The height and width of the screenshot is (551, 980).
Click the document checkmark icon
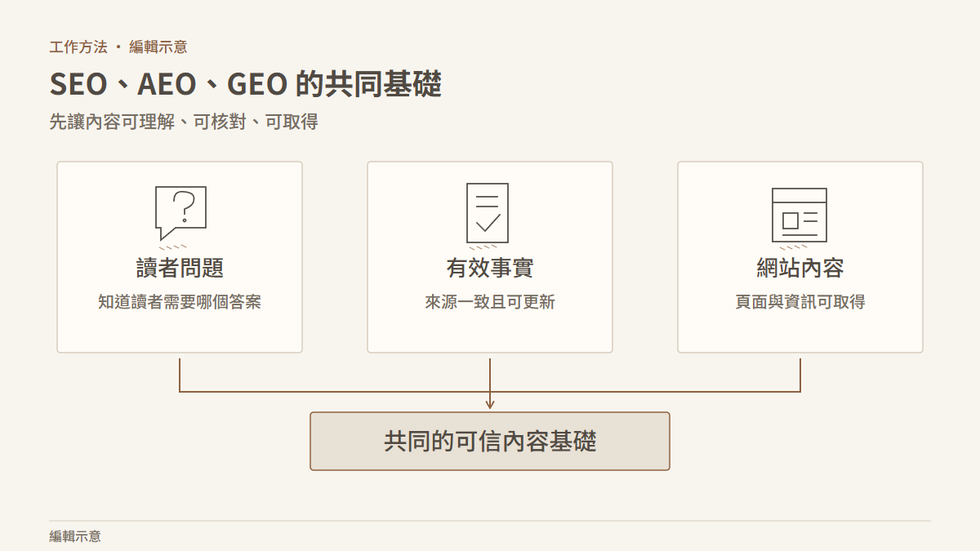coord(488,212)
